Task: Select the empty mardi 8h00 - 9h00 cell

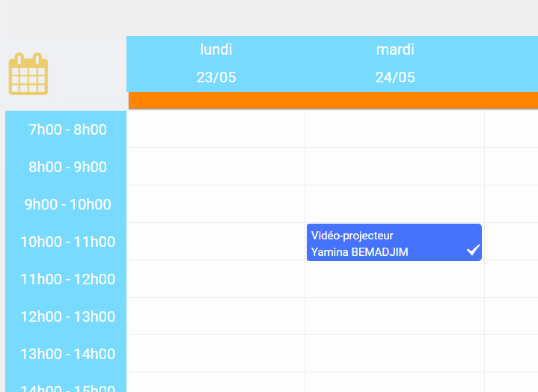Action: pos(395,167)
